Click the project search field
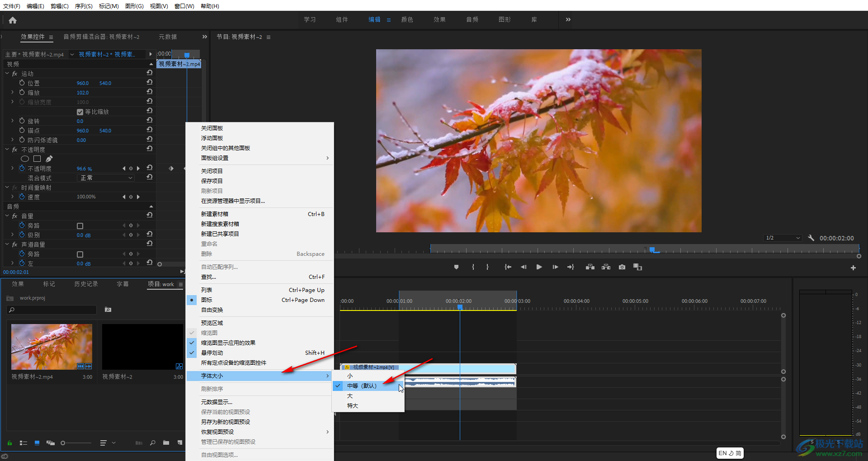 coord(52,310)
